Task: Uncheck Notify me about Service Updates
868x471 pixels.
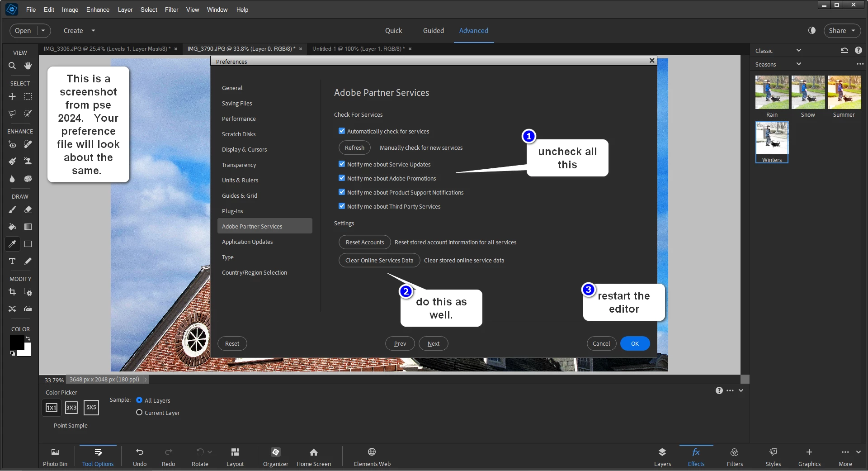Action: tap(342, 164)
